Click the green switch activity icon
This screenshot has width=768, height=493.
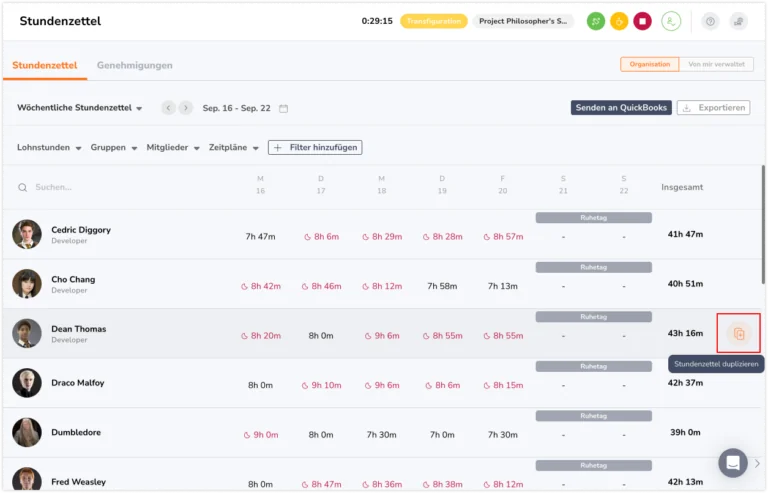coord(596,21)
